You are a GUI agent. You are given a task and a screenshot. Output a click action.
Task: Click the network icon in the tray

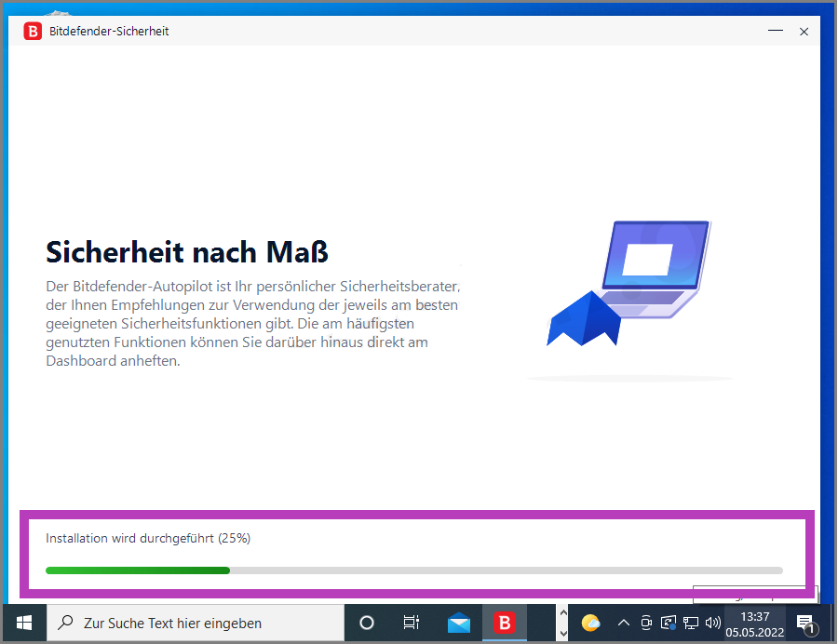(x=690, y=623)
